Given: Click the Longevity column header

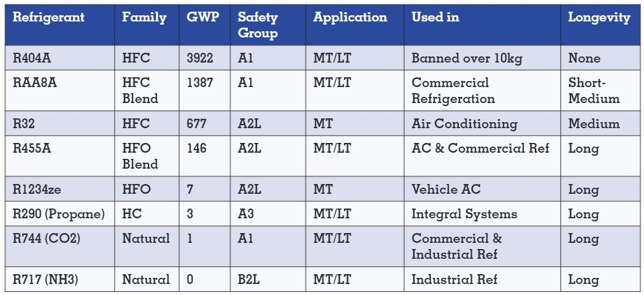Looking at the screenshot, I should [x=599, y=18].
